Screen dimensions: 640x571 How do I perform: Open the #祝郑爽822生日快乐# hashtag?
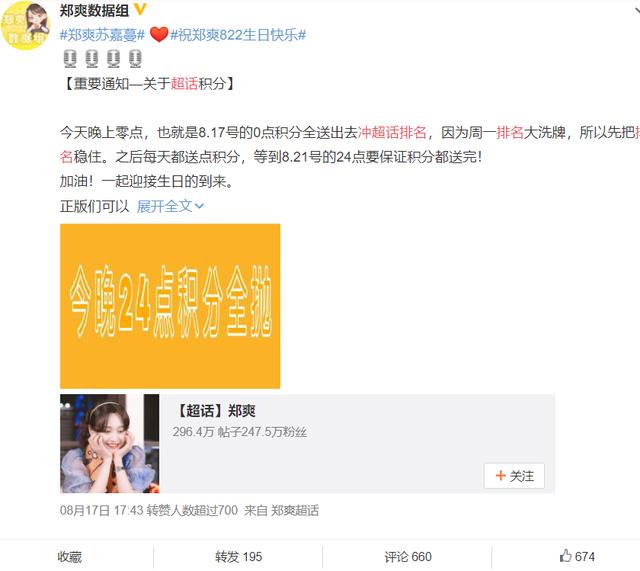point(238,35)
